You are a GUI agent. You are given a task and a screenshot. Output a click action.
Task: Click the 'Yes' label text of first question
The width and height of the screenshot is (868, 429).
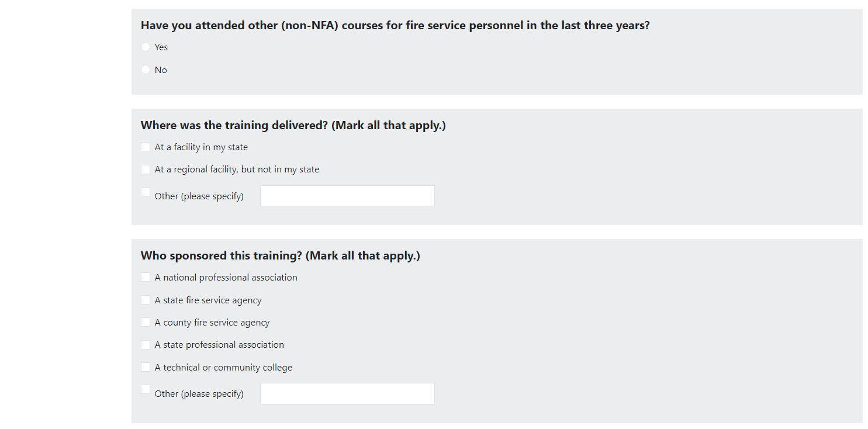tap(161, 47)
